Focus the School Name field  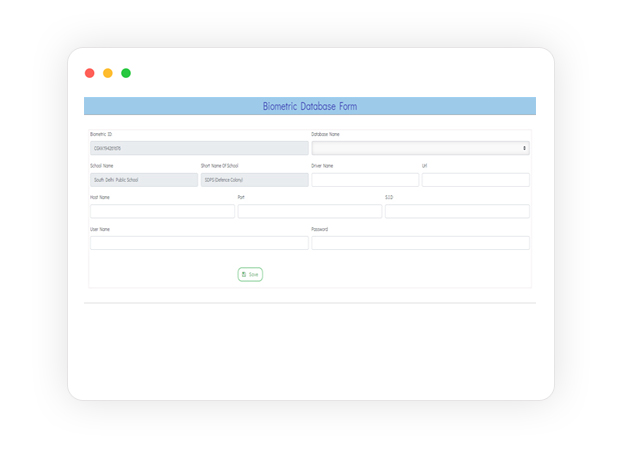coord(144,180)
